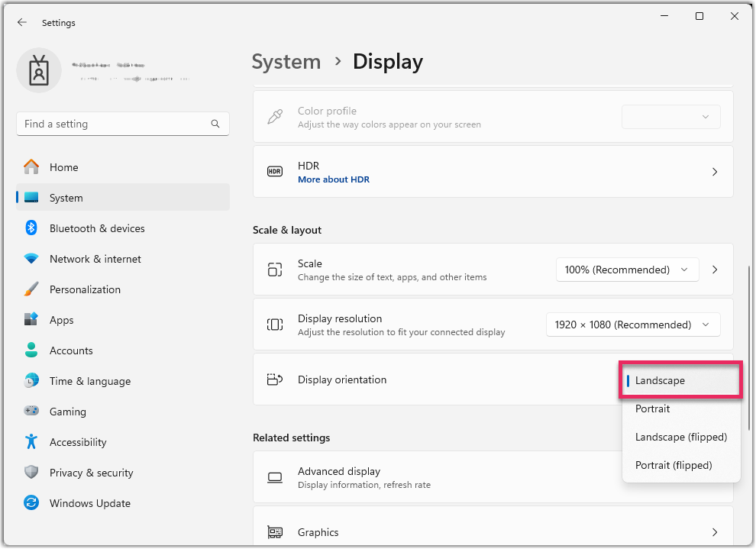Screen dimensions: 756x549
Task: Go back using the arrow button
Action: click(21, 22)
